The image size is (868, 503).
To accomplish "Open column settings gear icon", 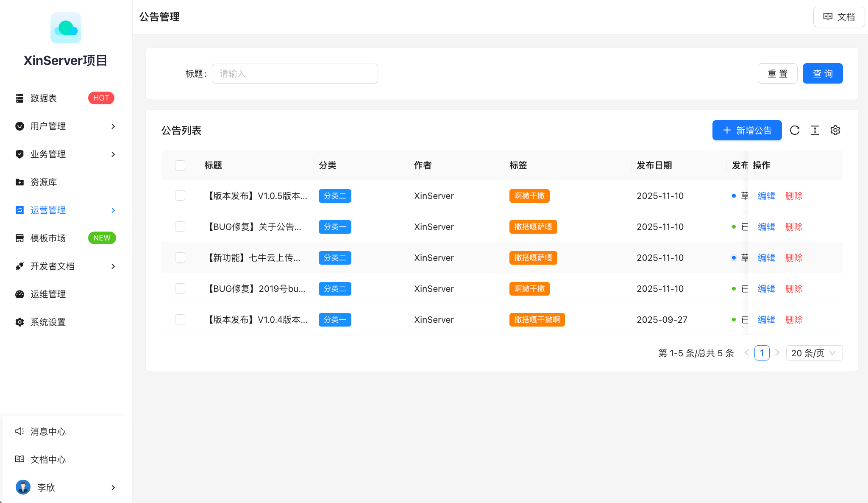I will (x=835, y=130).
